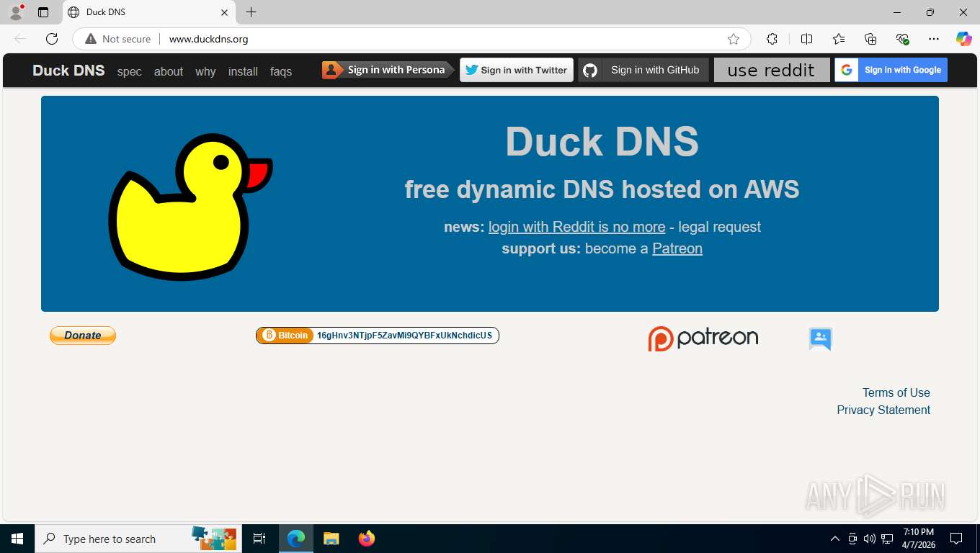Open Browser essentials heart icon

902,39
